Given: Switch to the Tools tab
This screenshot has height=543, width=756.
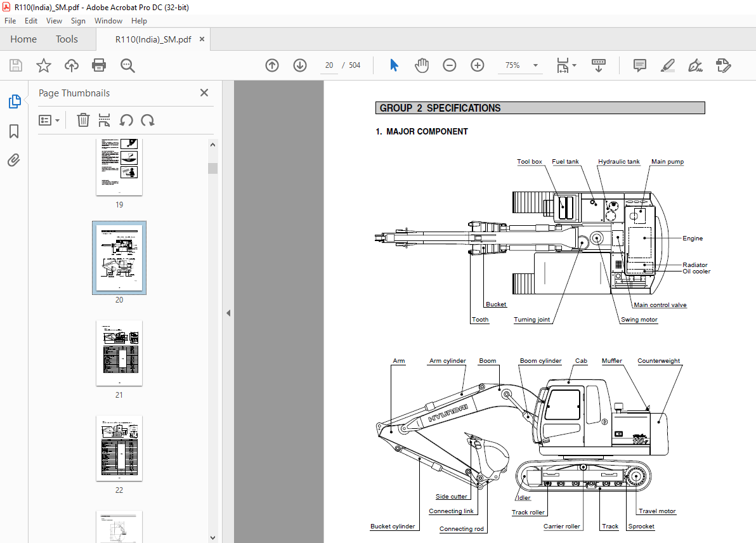Looking at the screenshot, I should click(x=67, y=39).
